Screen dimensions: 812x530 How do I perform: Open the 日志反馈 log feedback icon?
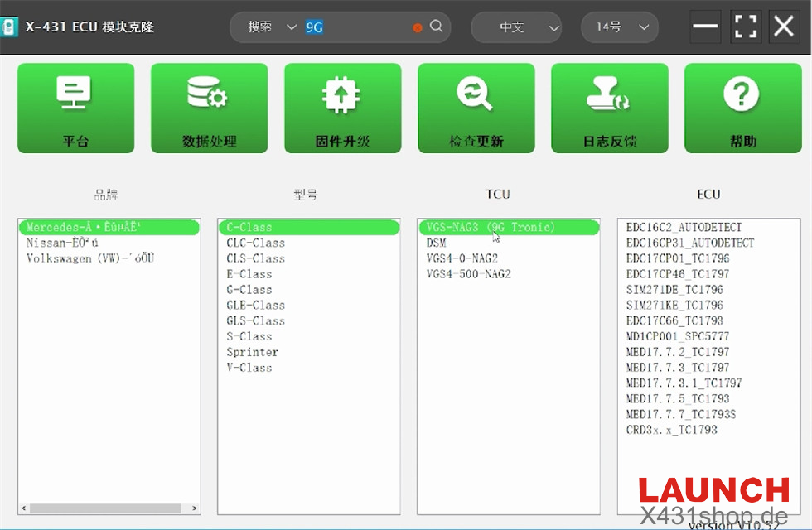[609, 108]
